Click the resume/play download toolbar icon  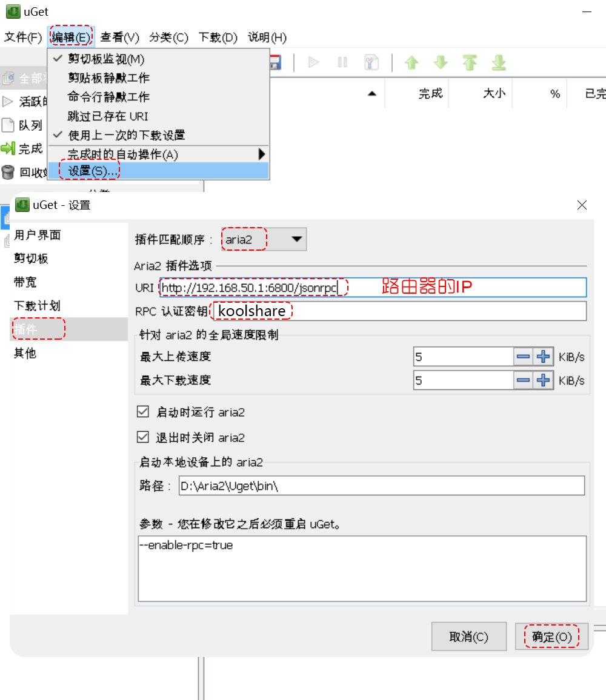click(x=314, y=62)
